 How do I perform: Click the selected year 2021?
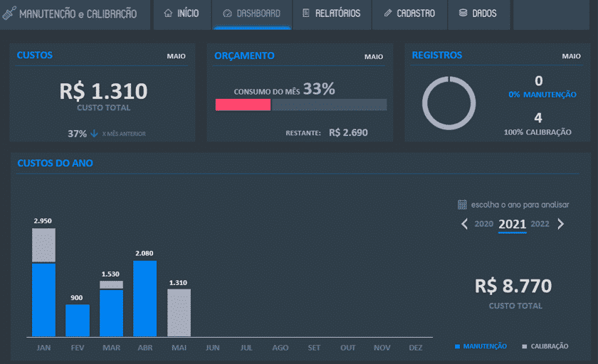[512, 224]
